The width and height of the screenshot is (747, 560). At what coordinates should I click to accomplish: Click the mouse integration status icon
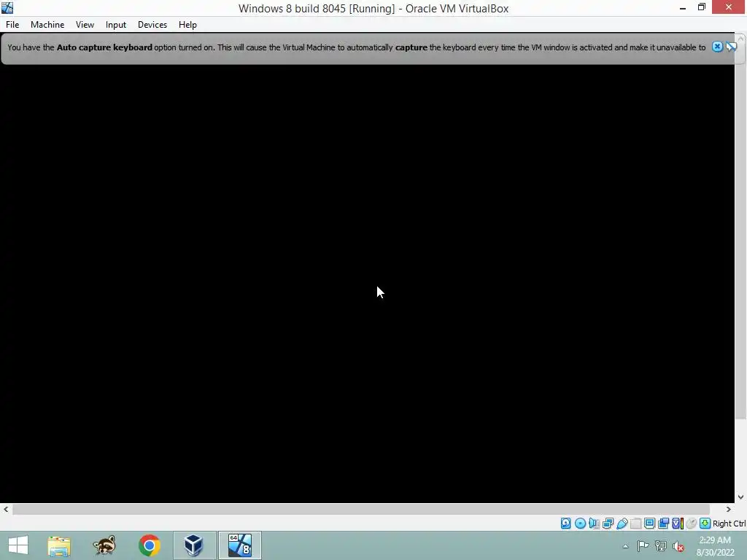coord(692,524)
